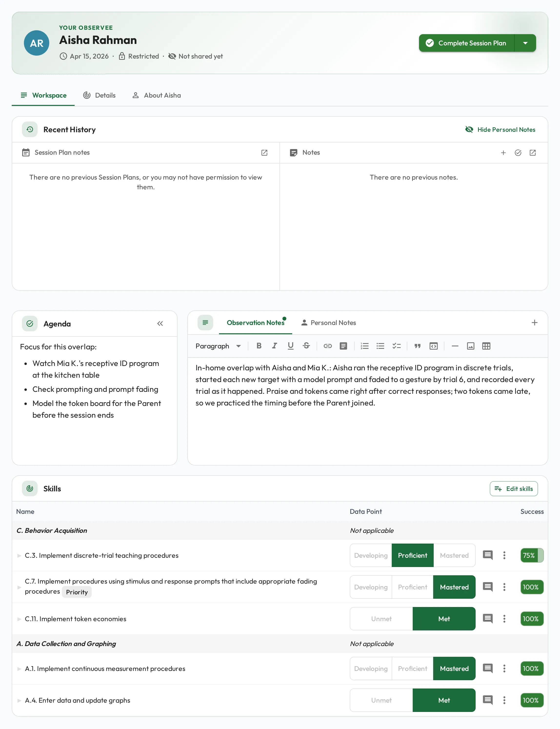Screen dimensions: 560x729
Task: Apply italic formatting in editor toolbar
Action: tap(275, 346)
